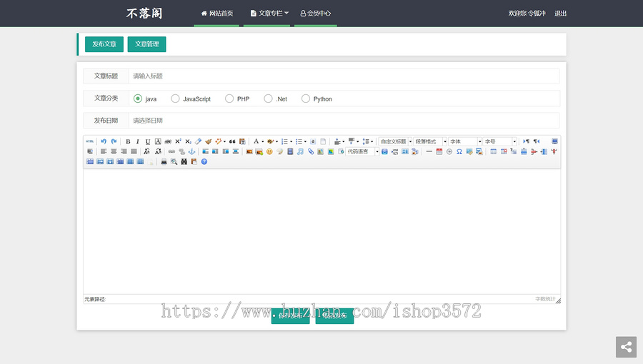Undo the last edit
This screenshot has width=643, height=364.
[104, 141]
